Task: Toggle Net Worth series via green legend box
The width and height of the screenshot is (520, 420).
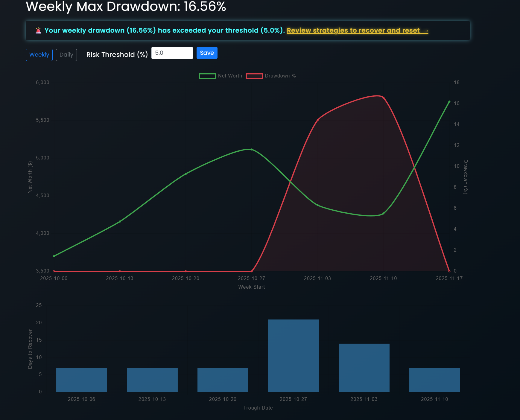Action: click(207, 76)
